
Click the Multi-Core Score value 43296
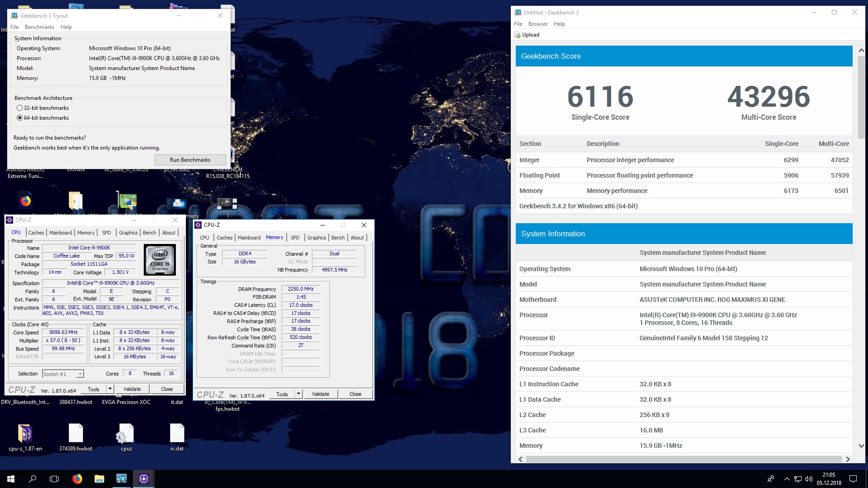(769, 97)
